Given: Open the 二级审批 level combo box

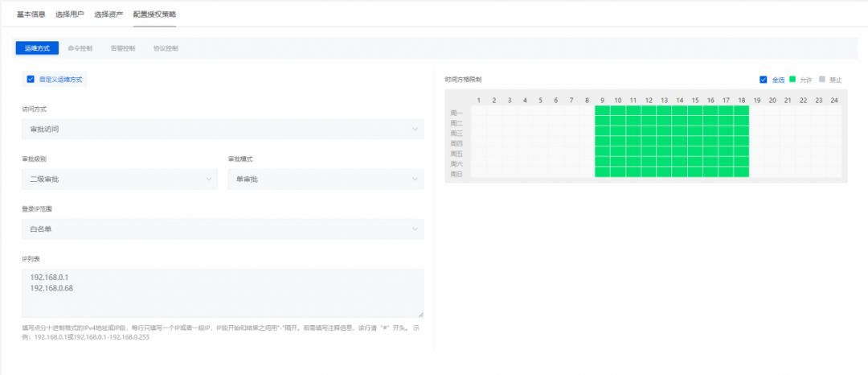Looking at the screenshot, I should coord(120,179).
